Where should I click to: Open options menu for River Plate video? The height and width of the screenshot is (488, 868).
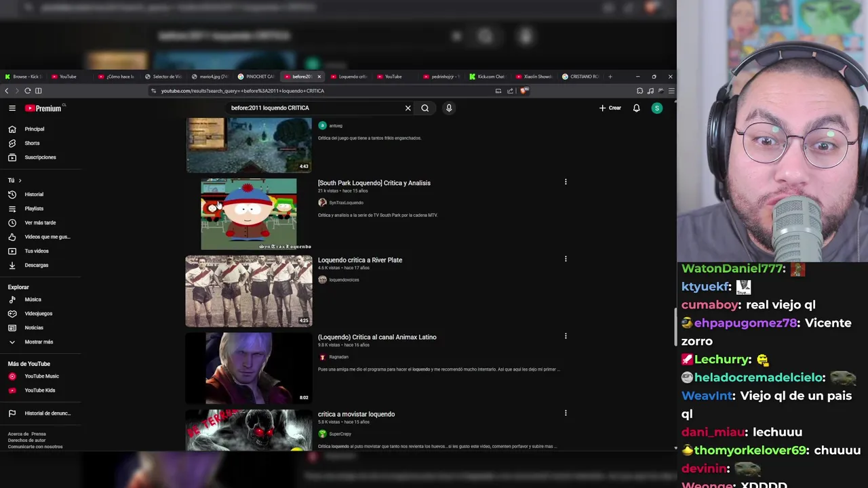tap(566, 259)
